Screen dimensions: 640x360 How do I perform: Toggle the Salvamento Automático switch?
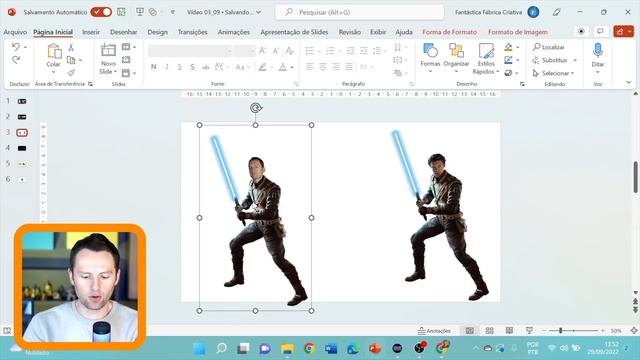pyautogui.click(x=101, y=12)
